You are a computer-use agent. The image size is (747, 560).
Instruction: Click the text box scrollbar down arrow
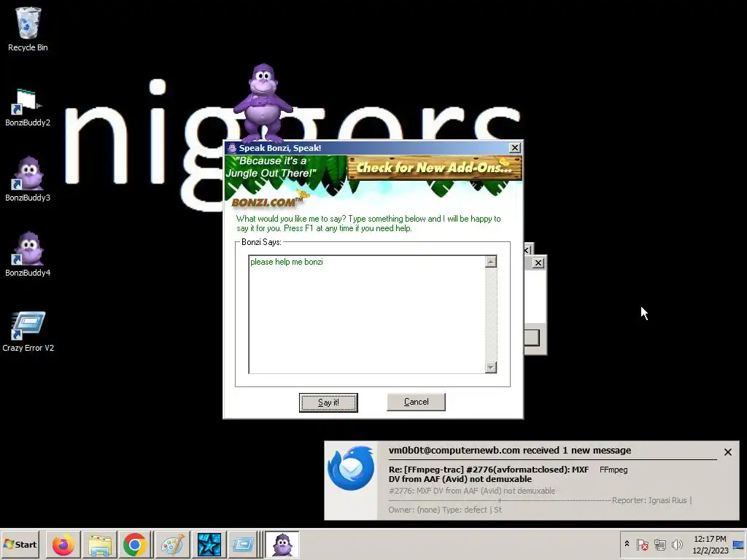pyautogui.click(x=491, y=367)
